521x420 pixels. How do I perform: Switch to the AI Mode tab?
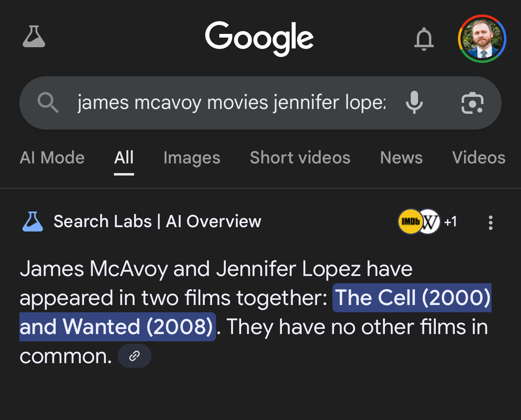(x=52, y=158)
